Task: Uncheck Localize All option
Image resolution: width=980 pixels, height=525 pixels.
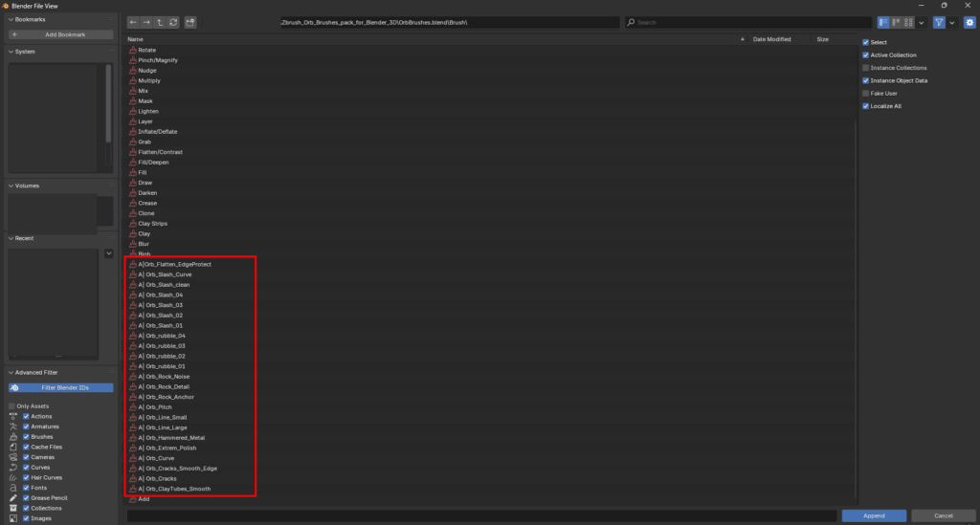Action: point(865,106)
